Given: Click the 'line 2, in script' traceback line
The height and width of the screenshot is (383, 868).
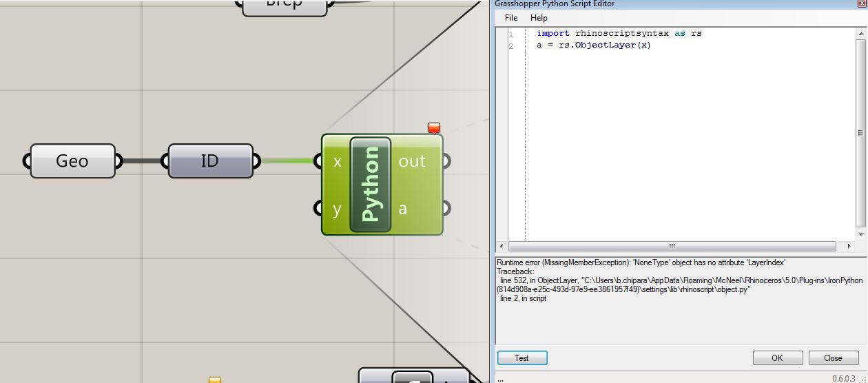Looking at the screenshot, I should [523, 298].
